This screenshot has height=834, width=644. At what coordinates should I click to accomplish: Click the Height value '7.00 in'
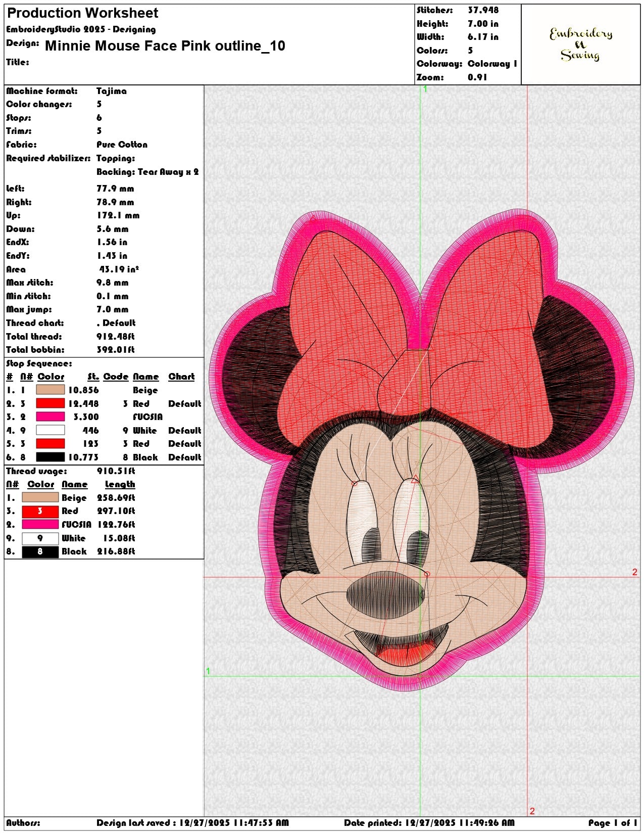point(483,24)
